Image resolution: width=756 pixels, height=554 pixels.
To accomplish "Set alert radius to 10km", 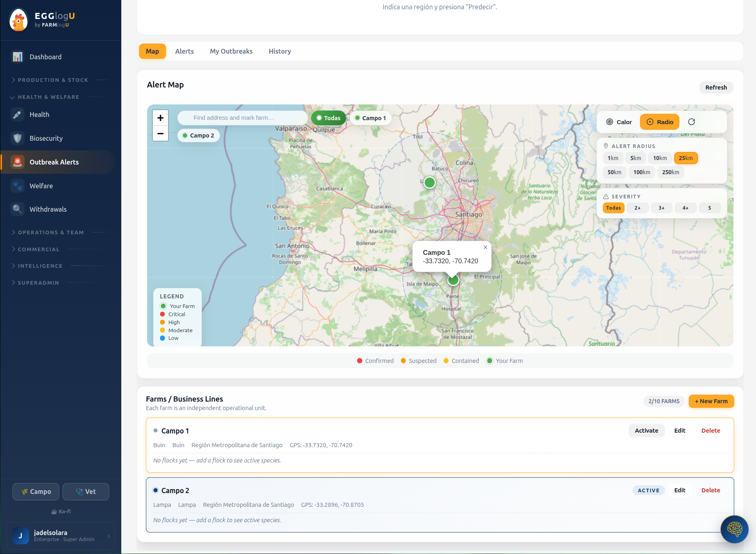I will click(660, 158).
